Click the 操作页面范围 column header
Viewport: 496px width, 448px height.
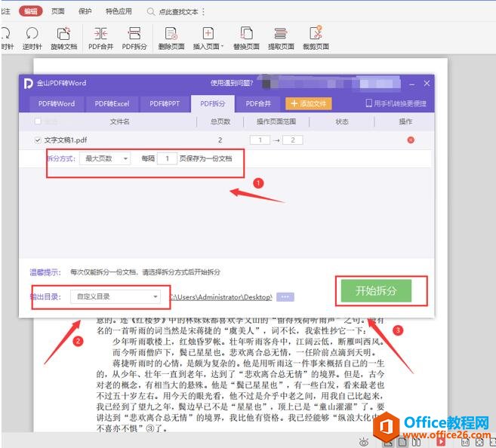click(276, 121)
